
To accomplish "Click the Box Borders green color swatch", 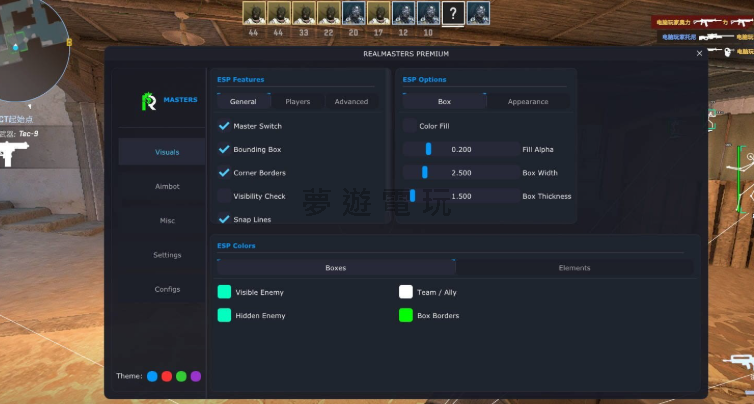I will click(405, 315).
